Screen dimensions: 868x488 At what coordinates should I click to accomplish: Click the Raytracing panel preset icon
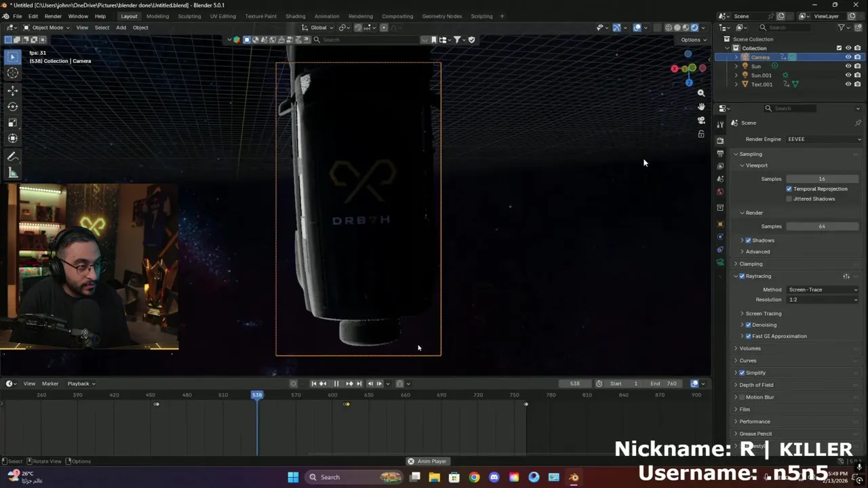(846, 276)
